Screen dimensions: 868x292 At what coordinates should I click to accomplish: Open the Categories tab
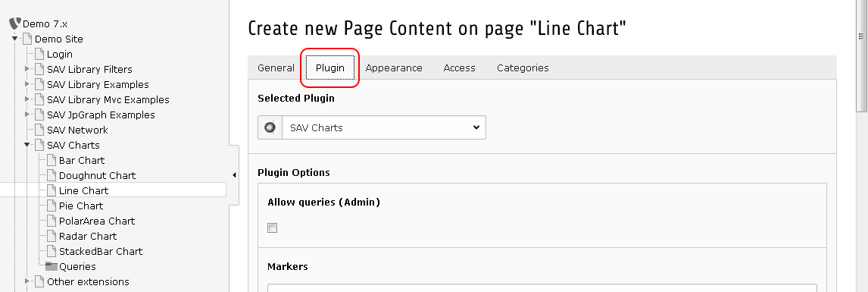[x=523, y=68]
